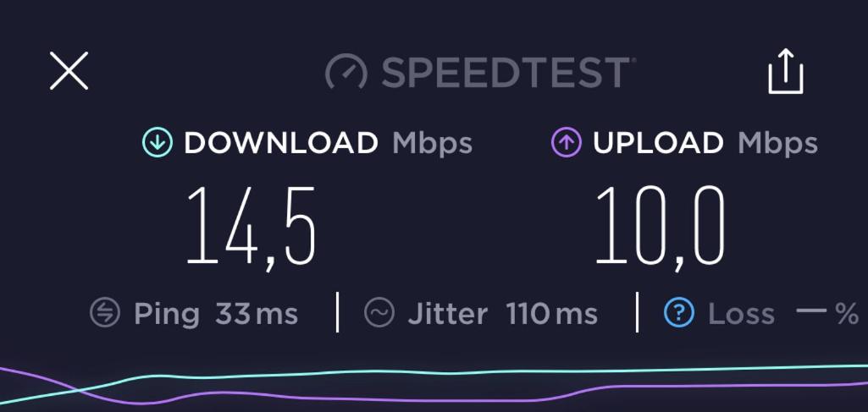Tap the Mbps unit beside DOWNLOAD
This screenshot has width=868, height=412.
pyautogui.click(x=433, y=144)
